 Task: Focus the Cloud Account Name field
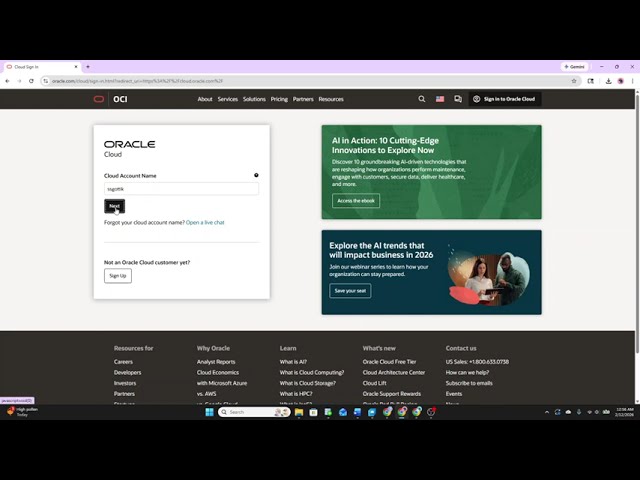click(181, 189)
